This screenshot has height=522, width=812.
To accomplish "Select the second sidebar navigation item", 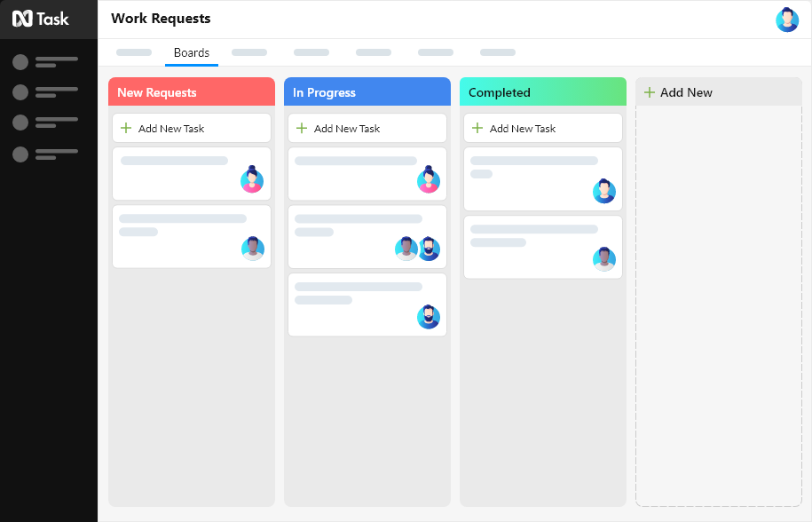I will point(20,92).
